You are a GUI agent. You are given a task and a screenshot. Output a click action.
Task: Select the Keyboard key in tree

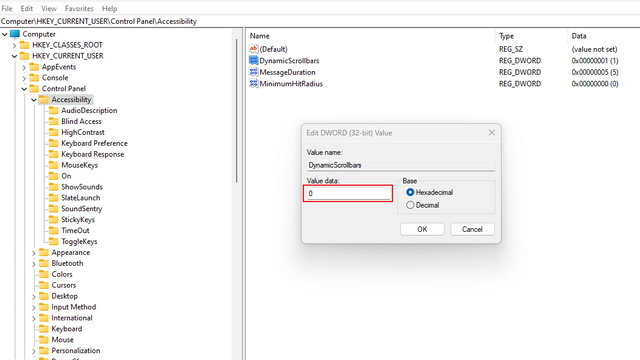(67, 329)
